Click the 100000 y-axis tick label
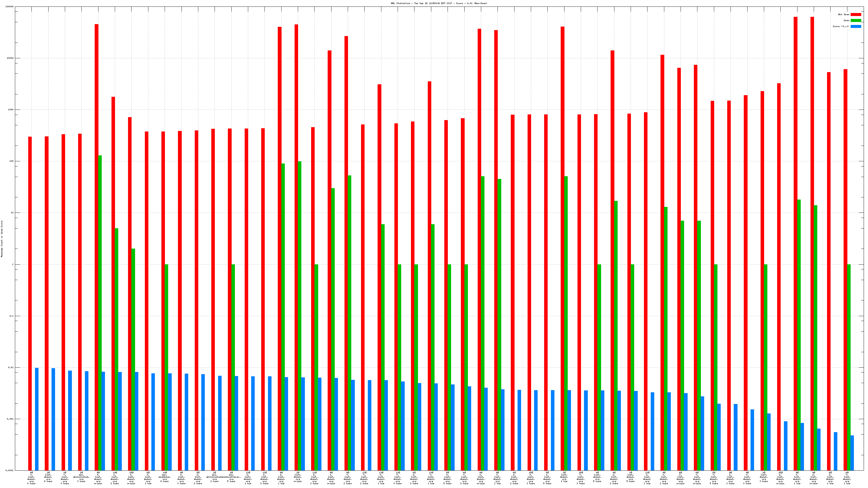868x488 pixels. (x=9, y=7)
